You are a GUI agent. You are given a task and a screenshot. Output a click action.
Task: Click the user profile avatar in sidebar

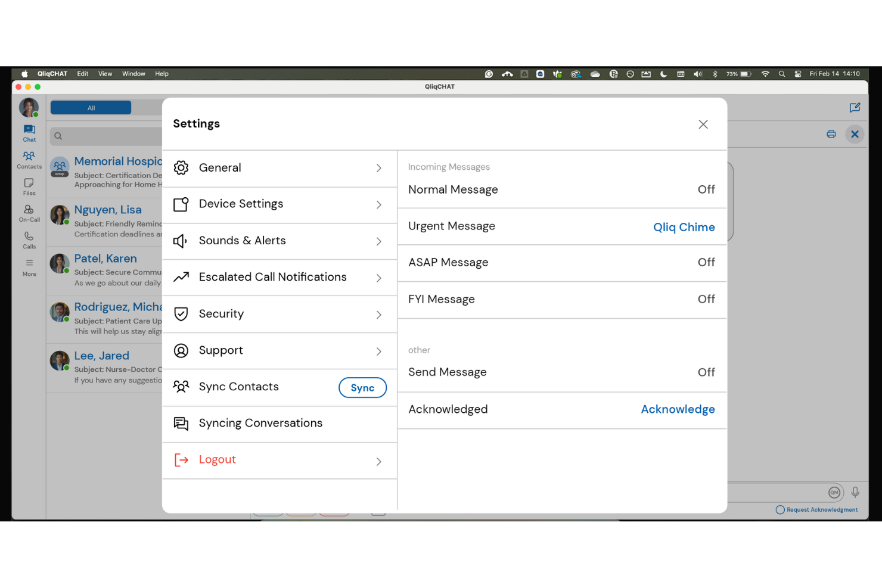[x=29, y=107]
